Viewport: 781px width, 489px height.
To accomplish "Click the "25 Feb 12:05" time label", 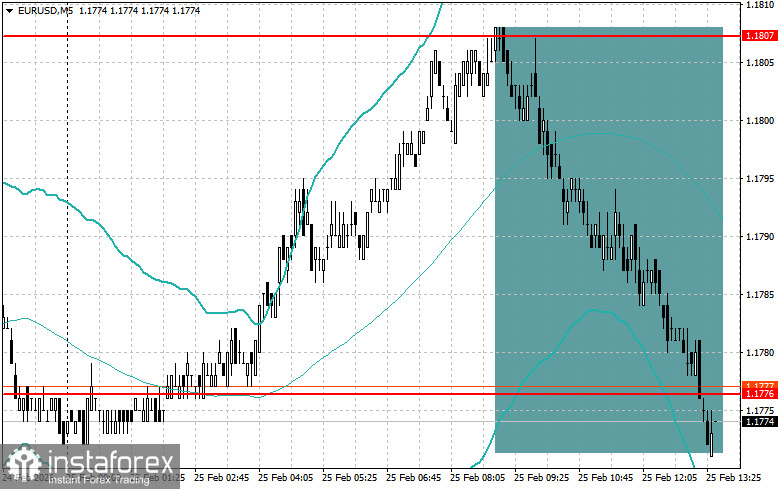I will pos(669,478).
